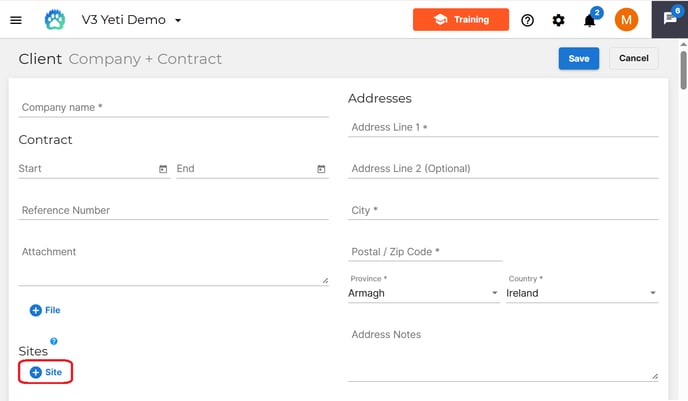
Task: Click the page vertical scrollbar
Action: click(684, 70)
